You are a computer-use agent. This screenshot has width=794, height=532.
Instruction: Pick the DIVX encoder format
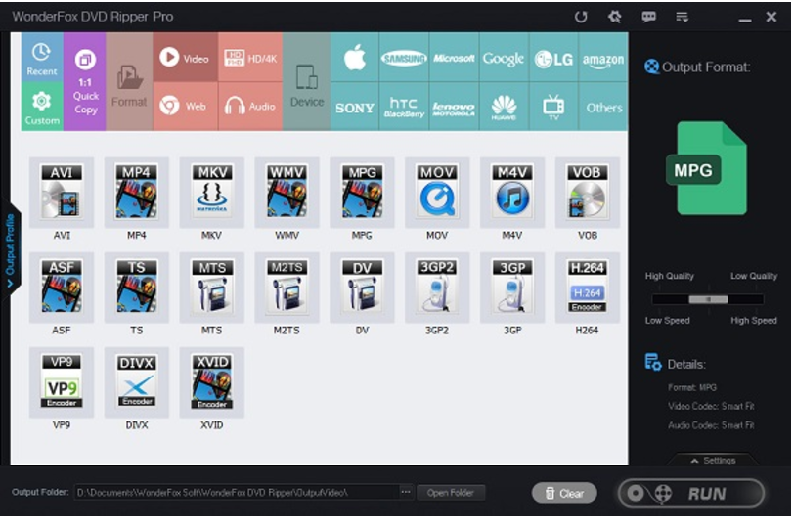point(136,382)
